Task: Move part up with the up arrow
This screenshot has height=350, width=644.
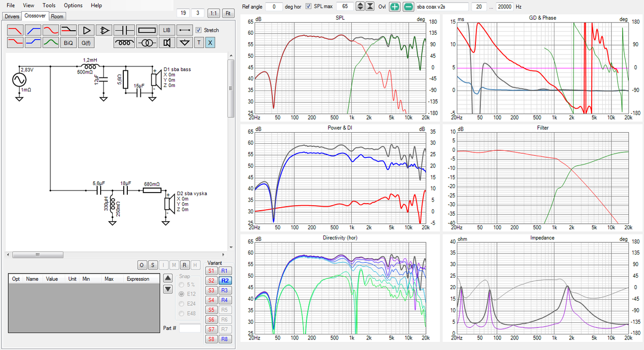Action: coord(169,278)
